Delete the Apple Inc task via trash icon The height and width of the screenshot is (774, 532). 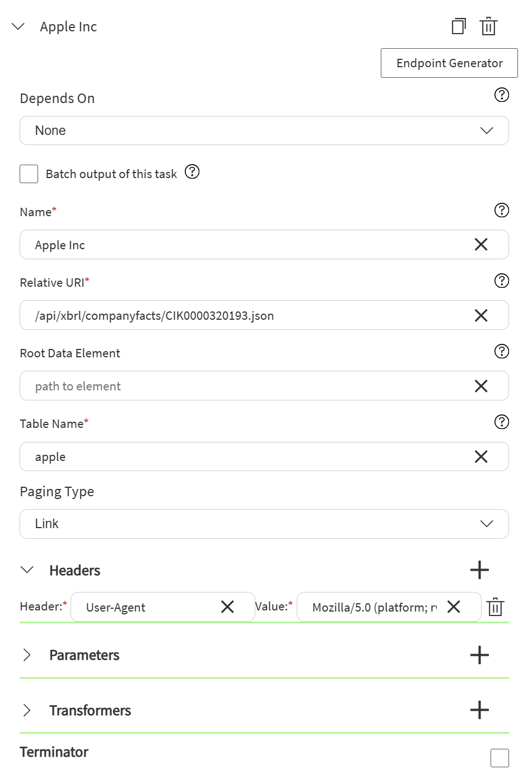488,26
